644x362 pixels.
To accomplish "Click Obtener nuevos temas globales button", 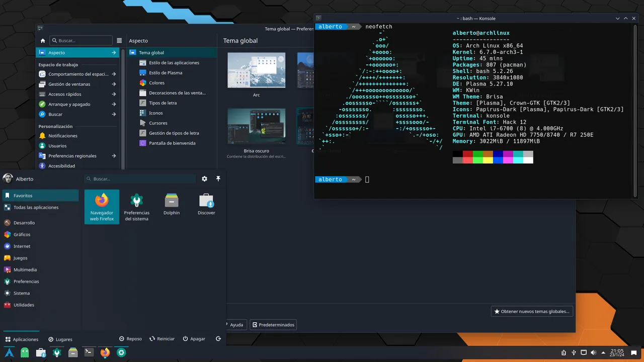I will point(532,311).
